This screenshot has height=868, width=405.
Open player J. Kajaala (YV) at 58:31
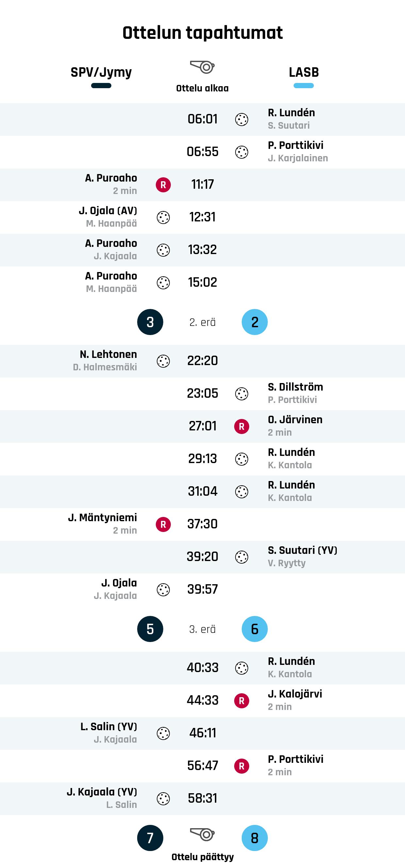[102, 792]
